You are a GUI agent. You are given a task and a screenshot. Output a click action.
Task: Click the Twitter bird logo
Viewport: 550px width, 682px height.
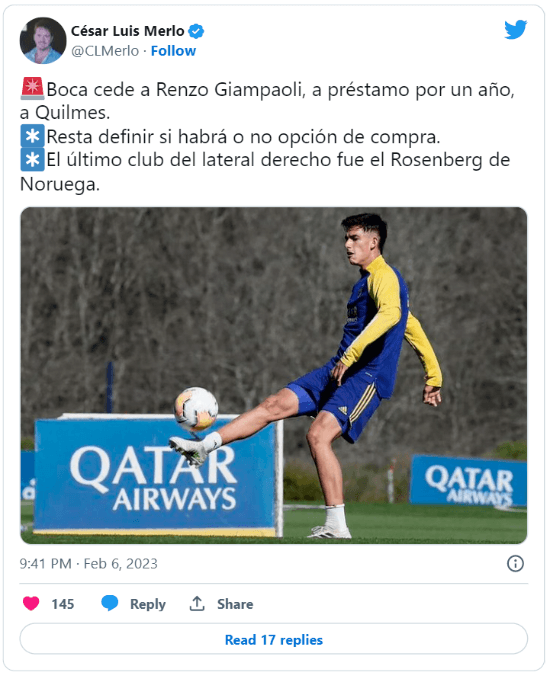pos(516,30)
